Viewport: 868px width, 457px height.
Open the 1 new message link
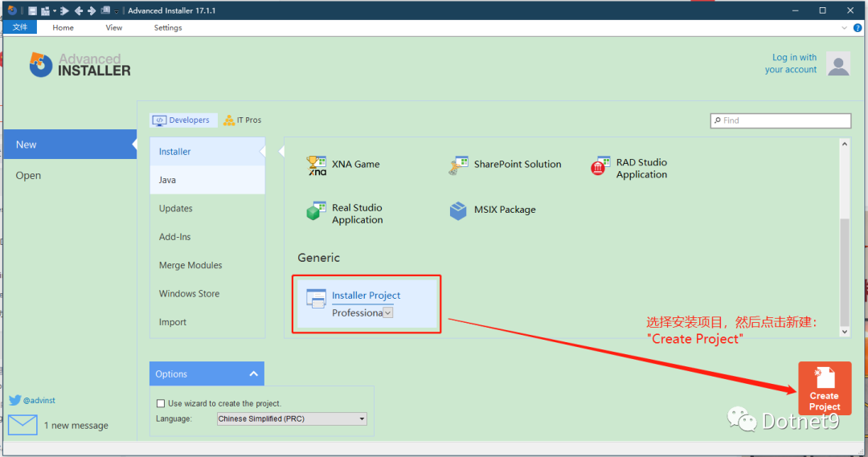(x=76, y=426)
